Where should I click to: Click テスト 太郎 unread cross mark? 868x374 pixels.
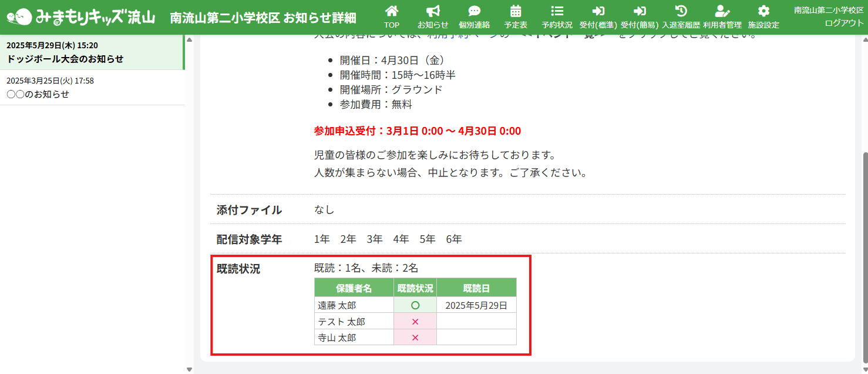415,322
